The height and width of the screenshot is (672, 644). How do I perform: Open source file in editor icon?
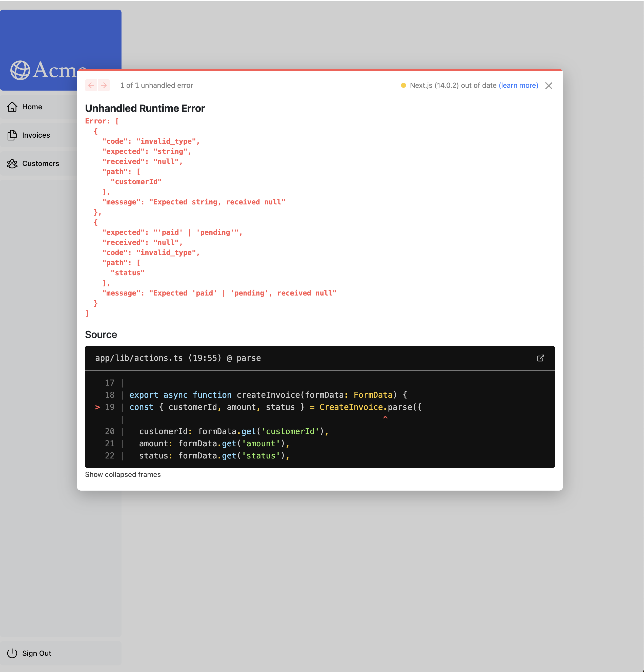click(x=540, y=358)
